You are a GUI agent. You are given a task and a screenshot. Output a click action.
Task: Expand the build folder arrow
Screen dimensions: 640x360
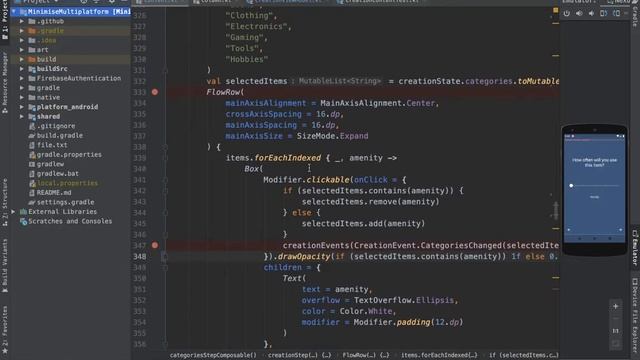pyautogui.click(x=22, y=59)
